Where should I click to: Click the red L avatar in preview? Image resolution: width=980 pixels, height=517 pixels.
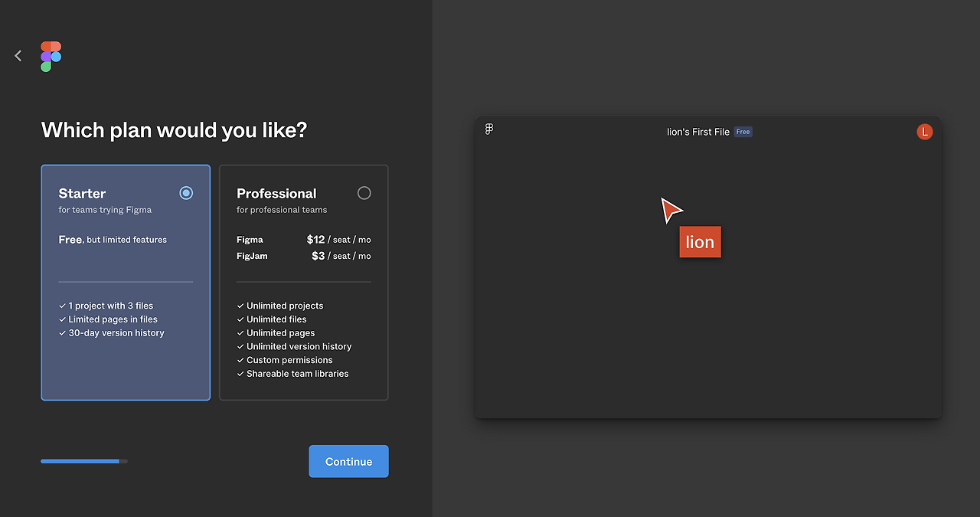tap(925, 132)
